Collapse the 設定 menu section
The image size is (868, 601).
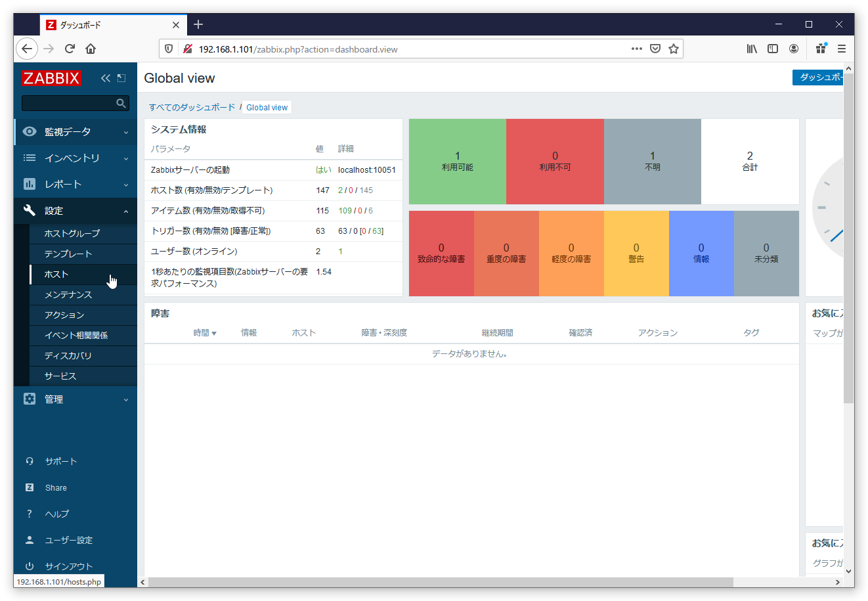76,210
